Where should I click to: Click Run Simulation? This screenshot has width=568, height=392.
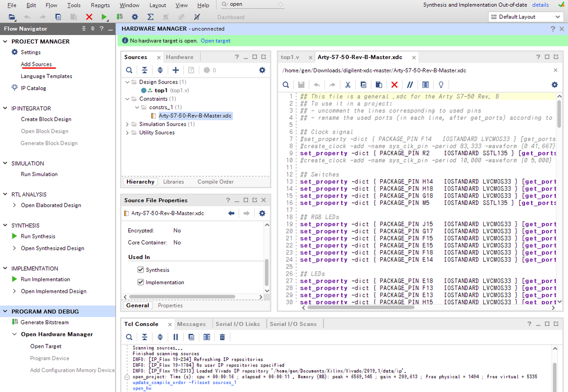click(39, 174)
